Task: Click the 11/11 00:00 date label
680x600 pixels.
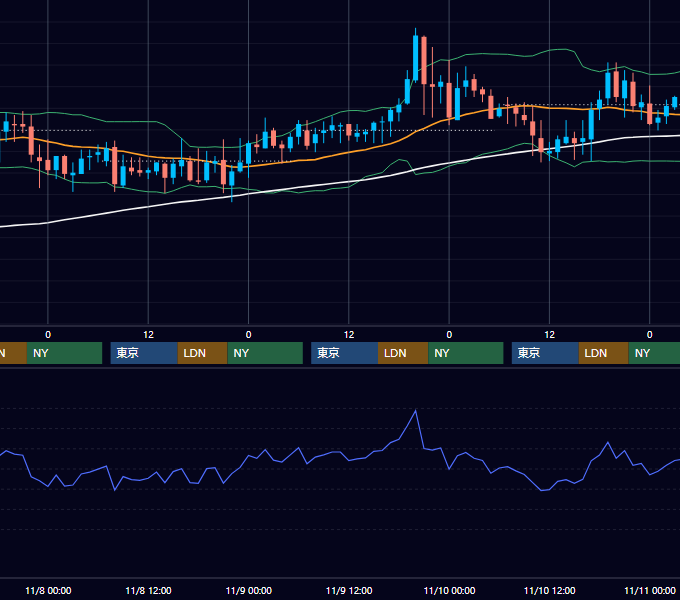Action: [650, 590]
